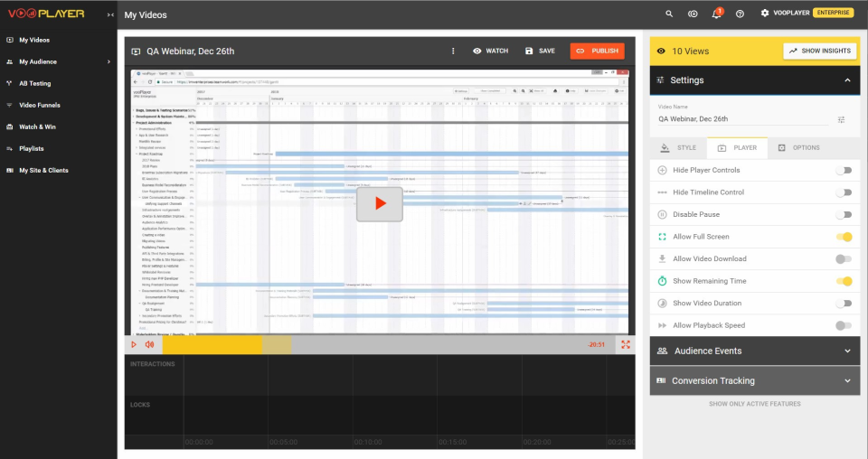
Task: Click the orange PUBLISH button
Action: [598, 51]
